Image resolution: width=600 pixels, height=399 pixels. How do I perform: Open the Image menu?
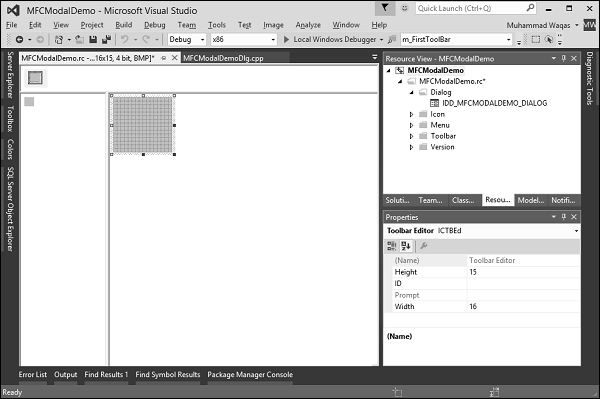point(273,25)
